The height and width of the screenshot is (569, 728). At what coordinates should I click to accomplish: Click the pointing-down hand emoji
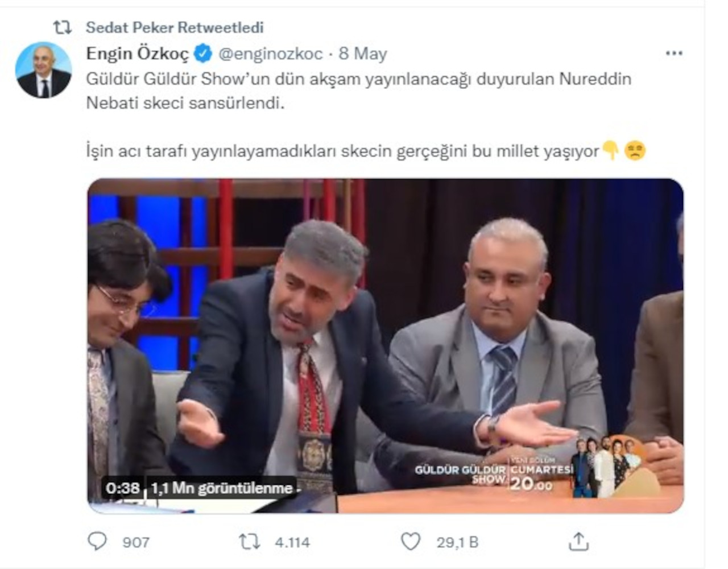click(611, 151)
